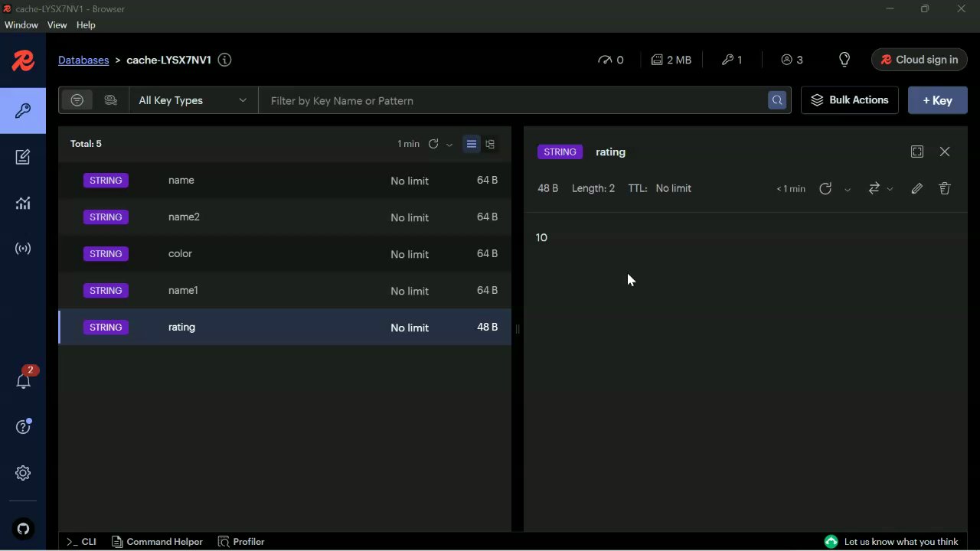980x551 pixels.
Task: Open the Command Helper panel
Action: click(x=157, y=541)
